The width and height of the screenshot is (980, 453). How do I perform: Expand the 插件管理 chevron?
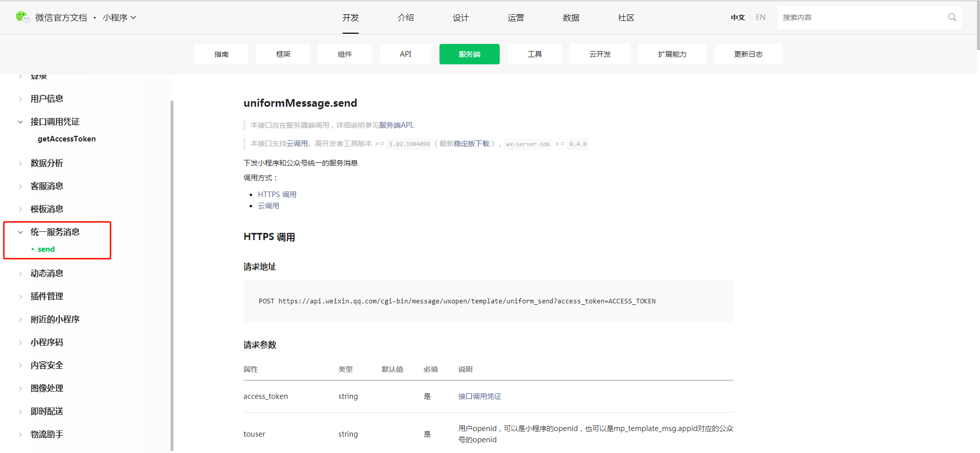20,297
